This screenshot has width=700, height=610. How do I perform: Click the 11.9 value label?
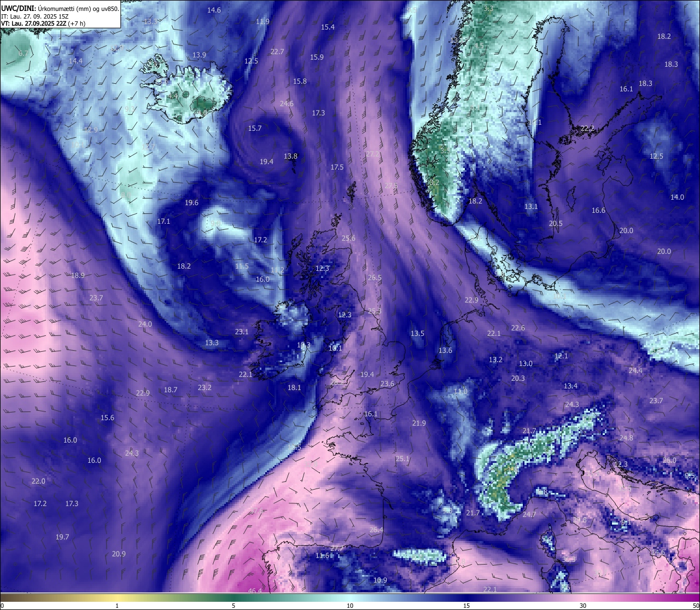click(x=262, y=22)
